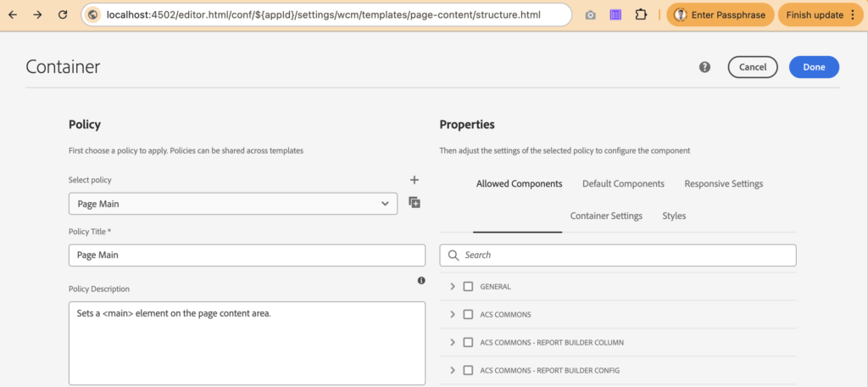
Task: Expand the GENERAL component group
Action: coord(453,287)
